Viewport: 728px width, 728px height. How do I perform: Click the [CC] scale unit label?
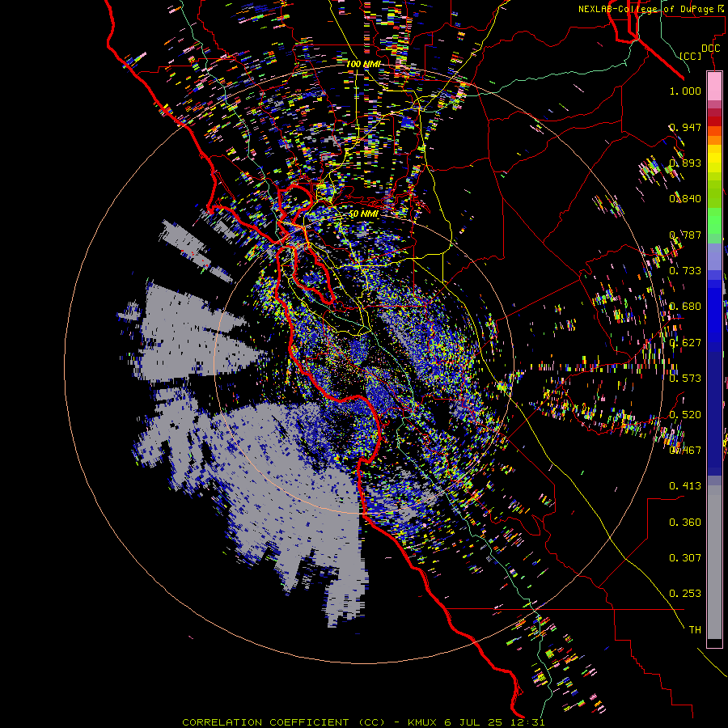click(x=691, y=56)
